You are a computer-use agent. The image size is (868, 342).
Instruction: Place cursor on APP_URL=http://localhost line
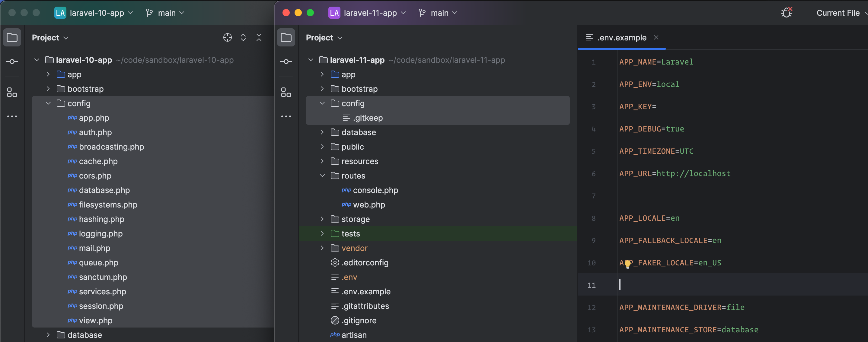tap(675, 174)
